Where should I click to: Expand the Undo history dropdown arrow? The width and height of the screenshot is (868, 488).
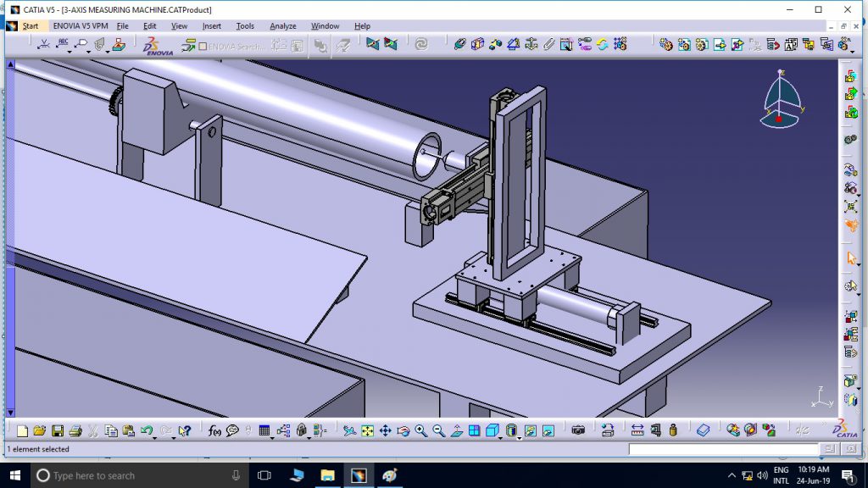tap(154, 437)
